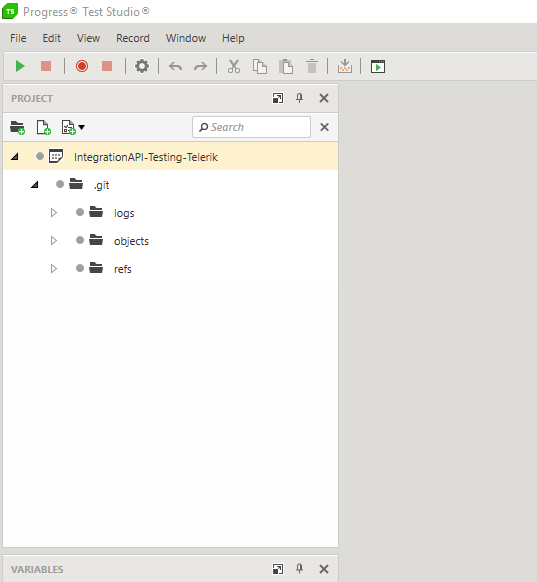The height and width of the screenshot is (582, 537).
Task: Click the status dot next to .git
Action: 60,184
